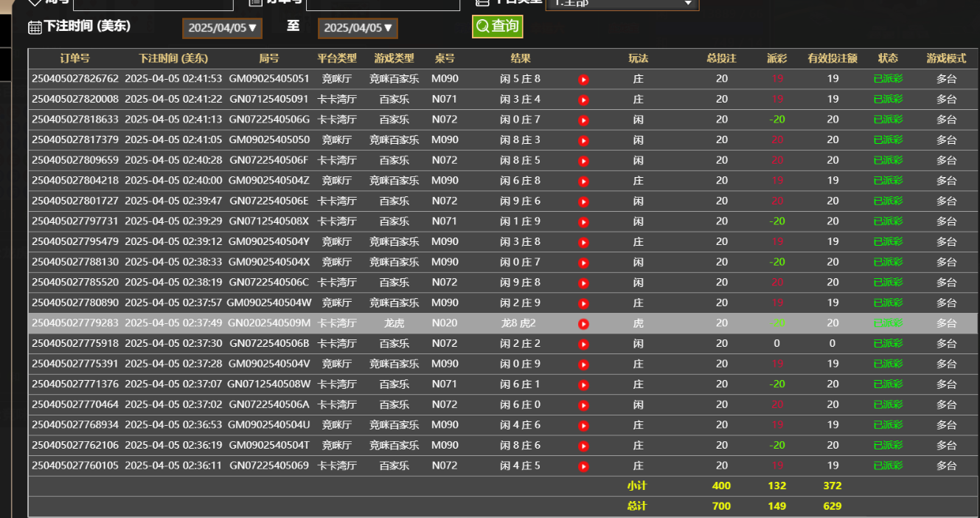Click the calendar icon beside 下注时间
980x518 pixels.
tap(35, 27)
